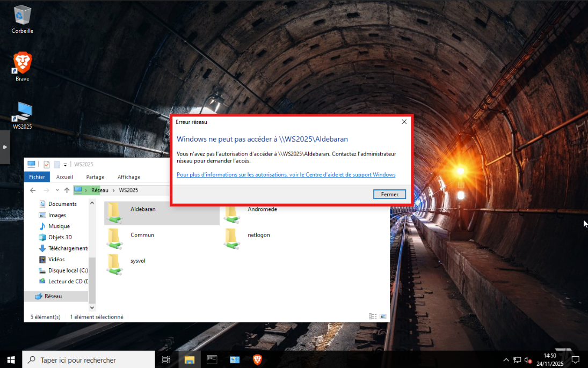
Task: Open the Fichier menu tab
Action: pos(37,177)
